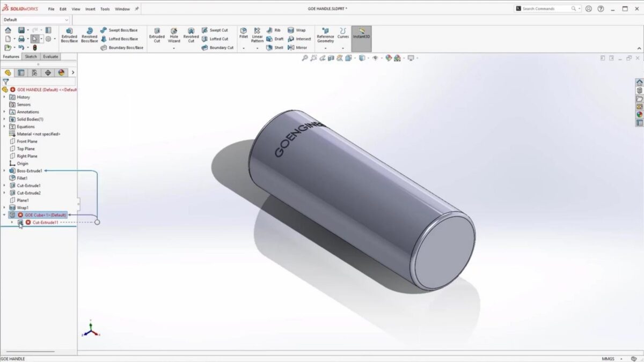The height and width of the screenshot is (362, 644).
Task: Start the Revolved Cut tool
Action: [191, 35]
